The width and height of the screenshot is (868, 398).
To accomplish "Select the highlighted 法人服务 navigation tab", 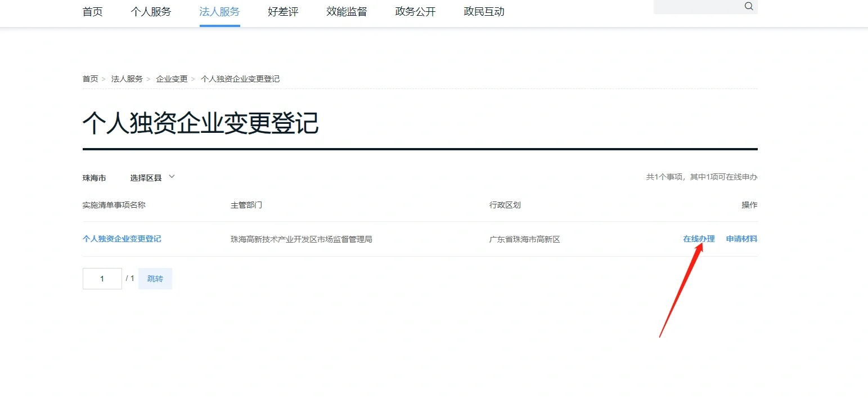I will (219, 12).
